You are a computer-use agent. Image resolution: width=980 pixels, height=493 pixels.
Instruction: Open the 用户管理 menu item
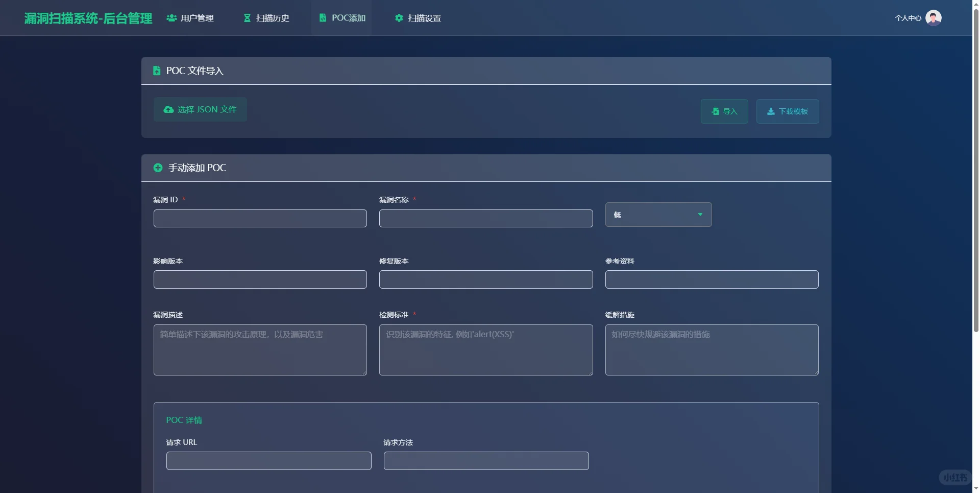click(x=190, y=18)
